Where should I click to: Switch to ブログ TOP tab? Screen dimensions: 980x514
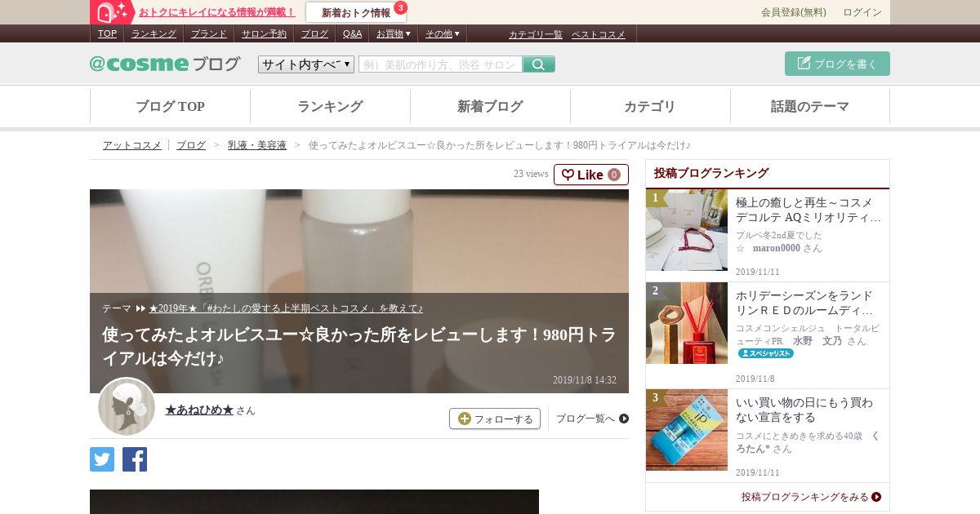(170, 106)
